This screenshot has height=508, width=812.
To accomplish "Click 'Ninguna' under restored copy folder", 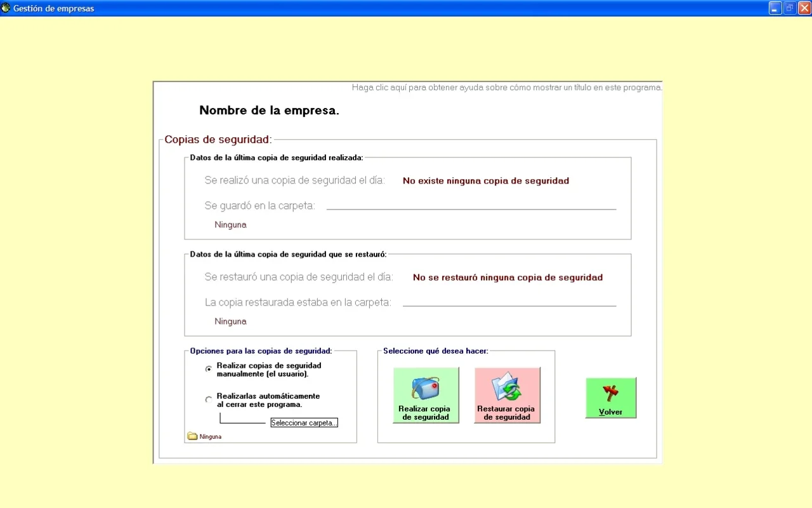I will point(230,321).
